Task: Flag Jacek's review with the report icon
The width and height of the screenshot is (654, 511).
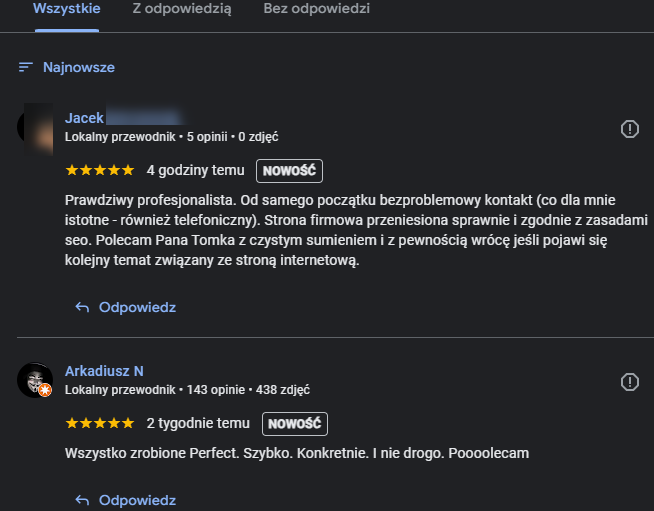Action: [629, 129]
